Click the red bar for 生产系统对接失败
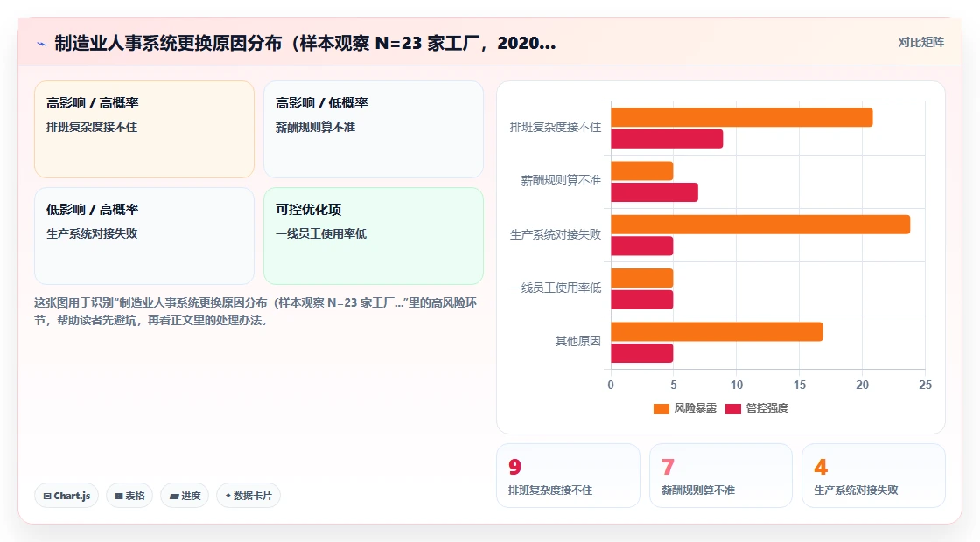This screenshot has height=542, width=980. pyautogui.click(x=642, y=246)
